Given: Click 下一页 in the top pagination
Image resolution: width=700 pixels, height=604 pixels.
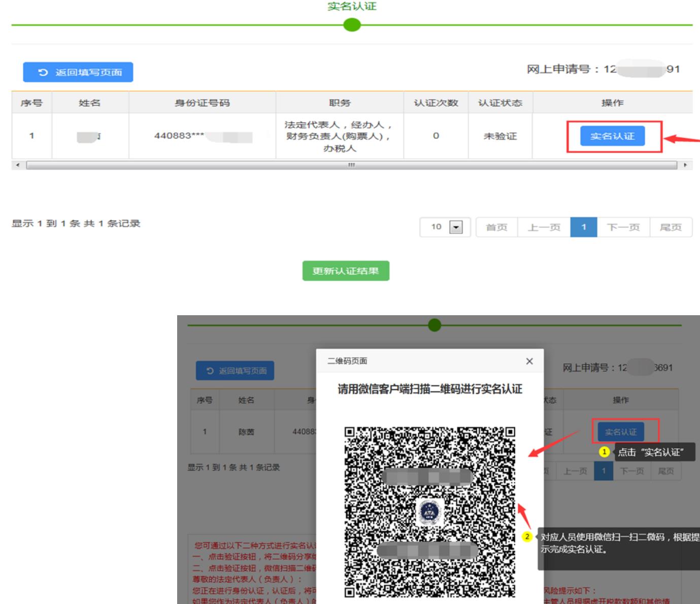Looking at the screenshot, I should (623, 227).
